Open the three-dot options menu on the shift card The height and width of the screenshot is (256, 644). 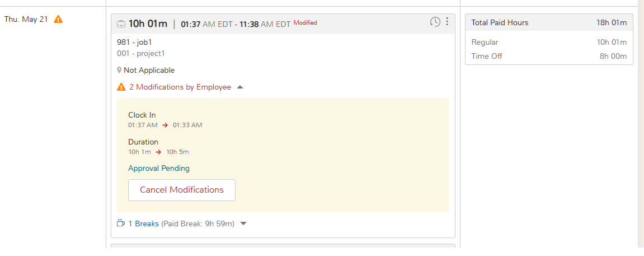point(447,22)
